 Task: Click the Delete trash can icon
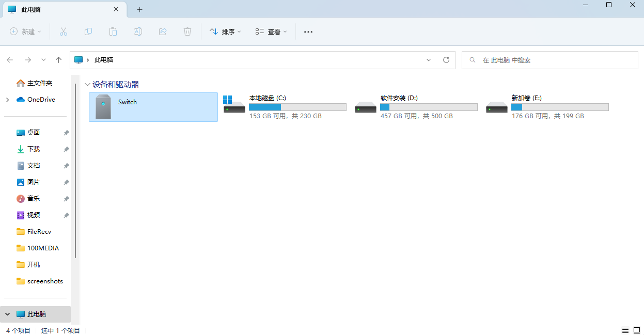[x=187, y=31]
